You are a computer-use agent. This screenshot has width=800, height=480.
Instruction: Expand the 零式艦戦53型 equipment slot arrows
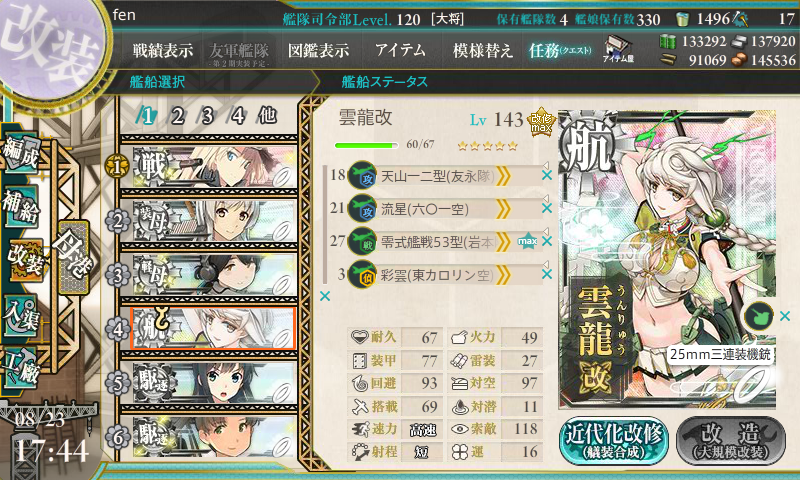pos(503,241)
